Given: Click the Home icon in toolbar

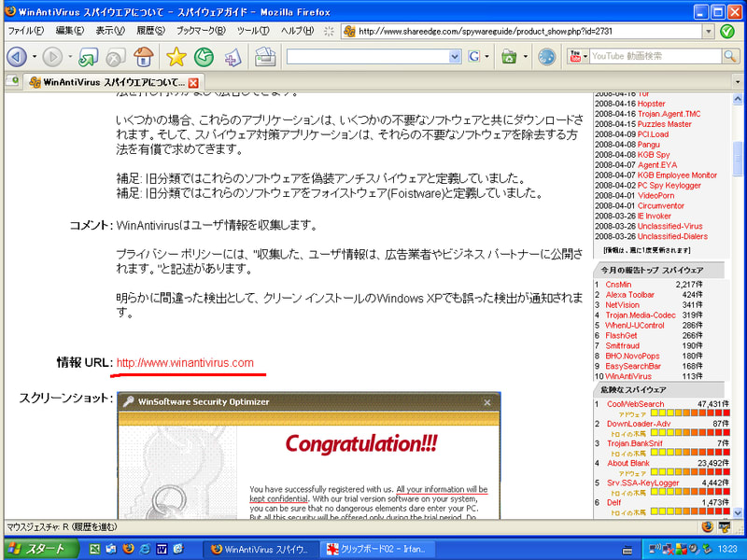Looking at the screenshot, I should [144, 57].
